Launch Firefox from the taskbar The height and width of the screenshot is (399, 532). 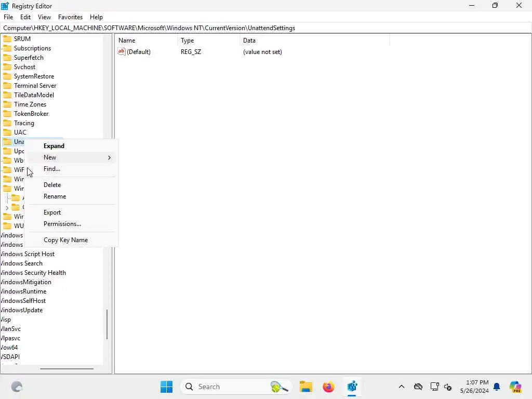(328, 387)
